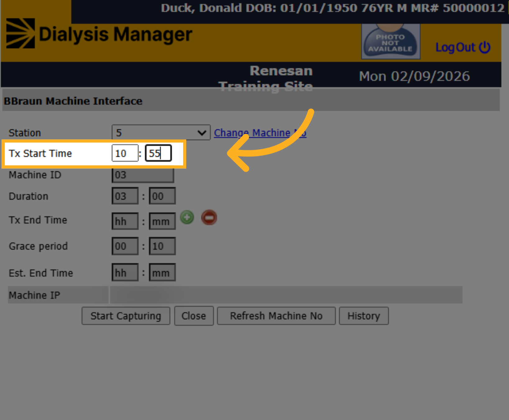Viewport: 509px width, 420px height.
Task: Focus the Tx Start Time minutes field
Action: pyautogui.click(x=158, y=153)
